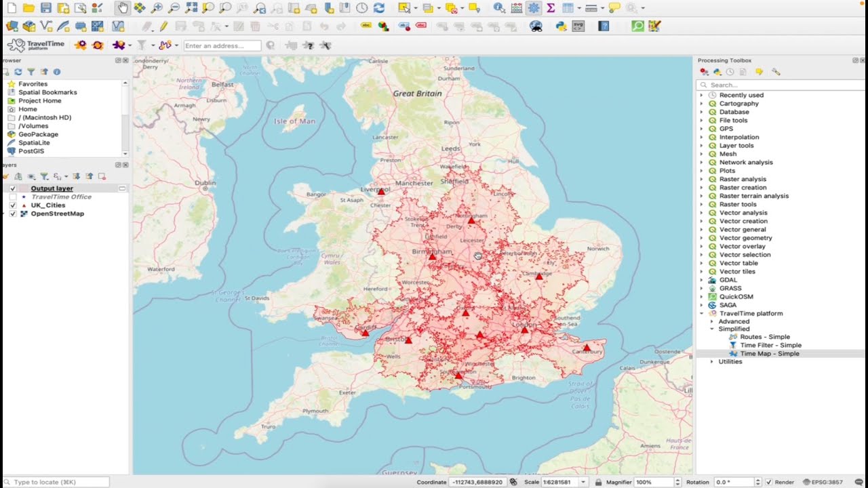Select Routes - Simple algorithm
The image size is (868, 488).
click(x=765, y=337)
